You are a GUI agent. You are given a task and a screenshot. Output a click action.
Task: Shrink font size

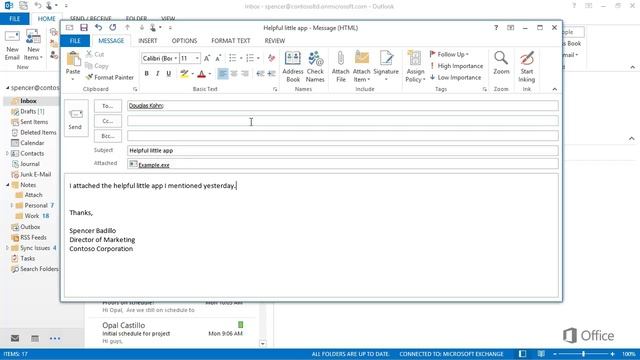(x=218, y=58)
